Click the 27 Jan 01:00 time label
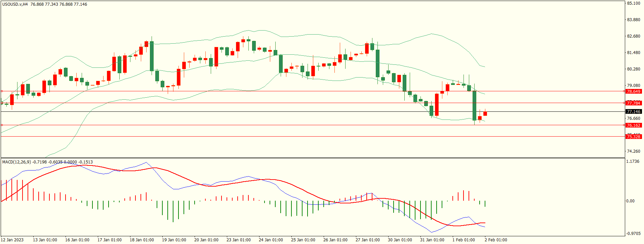 (367, 240)
